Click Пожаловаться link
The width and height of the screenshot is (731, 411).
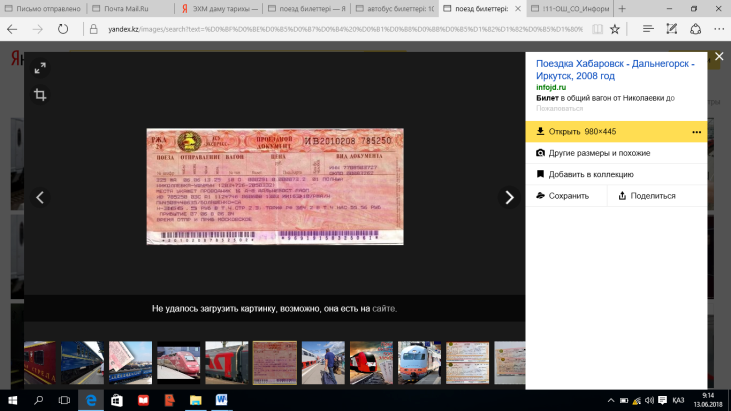(559, 109)
